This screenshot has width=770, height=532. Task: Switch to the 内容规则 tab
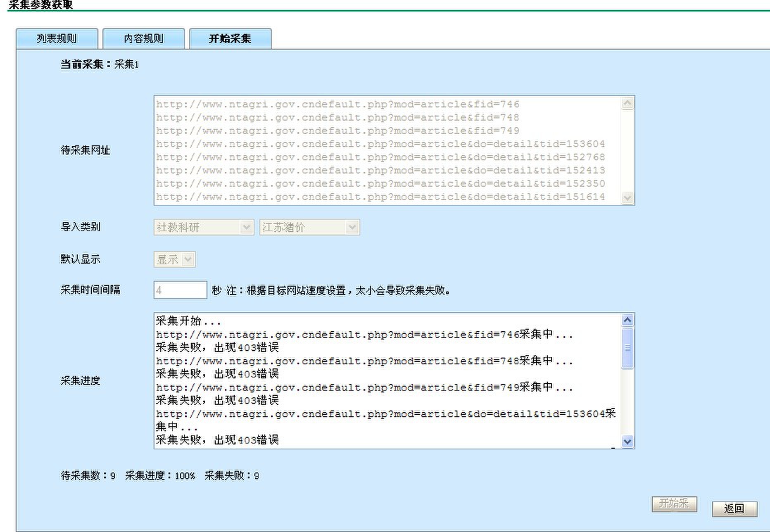pos(143,39)
